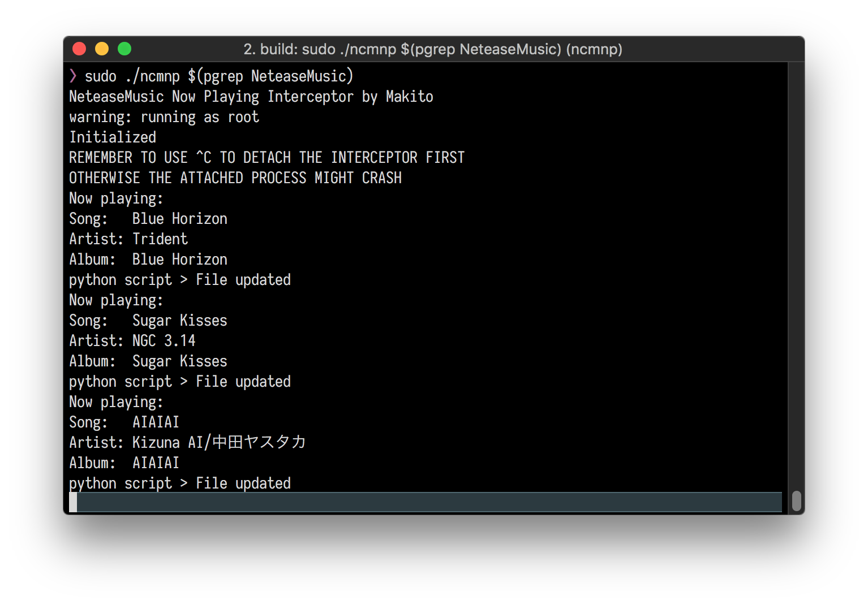The width and height of the screenshot is (868, 605).
Task: Click the 'Now playing:' line just above 'Song: Blue Horizon'
Action: (x=116, y=198)
